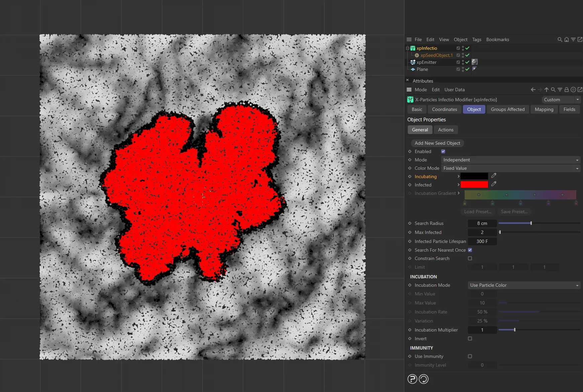Switch to the Groups Affected tab

point(507,109)
